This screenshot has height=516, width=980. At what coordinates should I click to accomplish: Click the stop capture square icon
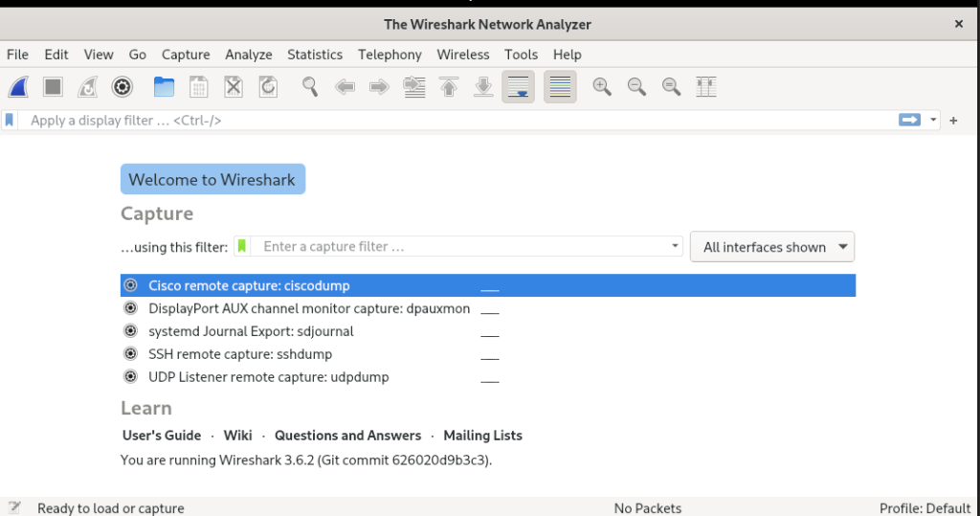click(54, 87)
